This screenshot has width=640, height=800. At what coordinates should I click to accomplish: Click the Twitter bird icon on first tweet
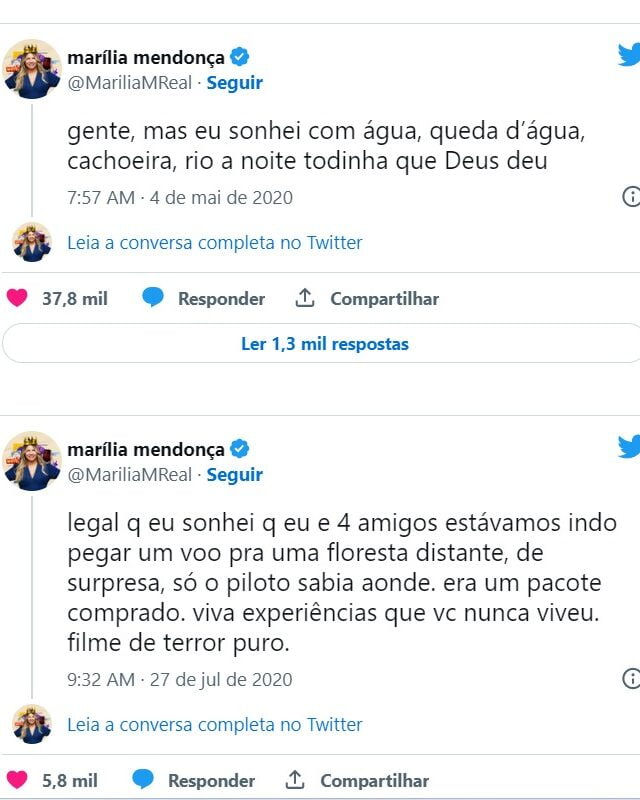(x=629, y=55)
